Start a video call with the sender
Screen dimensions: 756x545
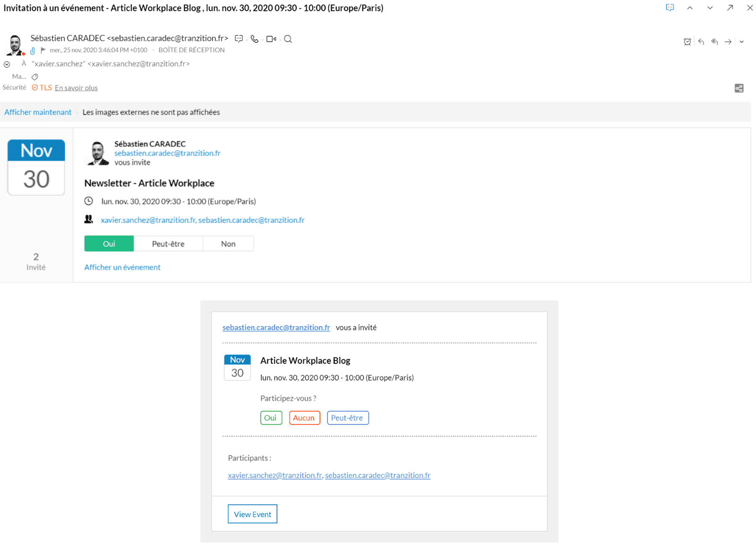pos(271,39)
